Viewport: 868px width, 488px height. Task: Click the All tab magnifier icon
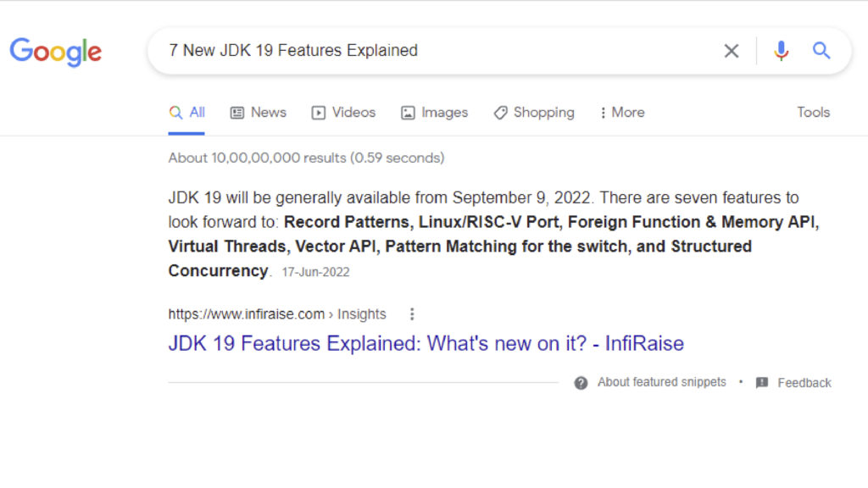(x=175, y=113)
